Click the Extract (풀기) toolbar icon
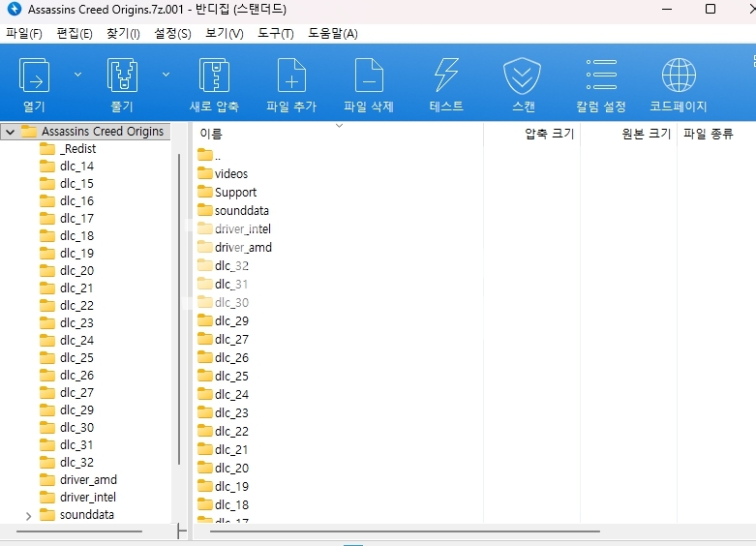Image resolution: width=756 pixels, height=546 pixels. [x=122, y=76]
